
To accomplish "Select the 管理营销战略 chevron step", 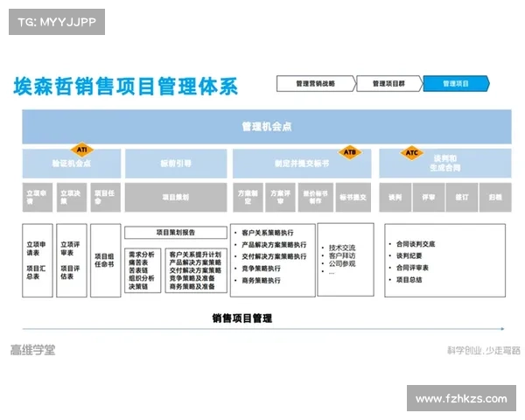I will (x=315, y=84).
